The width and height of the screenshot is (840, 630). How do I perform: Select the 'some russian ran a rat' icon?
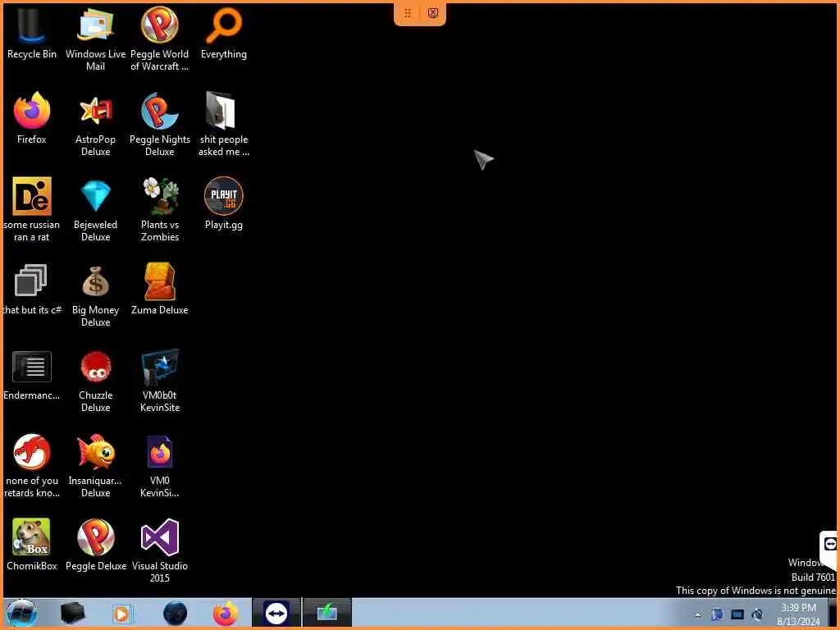32,210
